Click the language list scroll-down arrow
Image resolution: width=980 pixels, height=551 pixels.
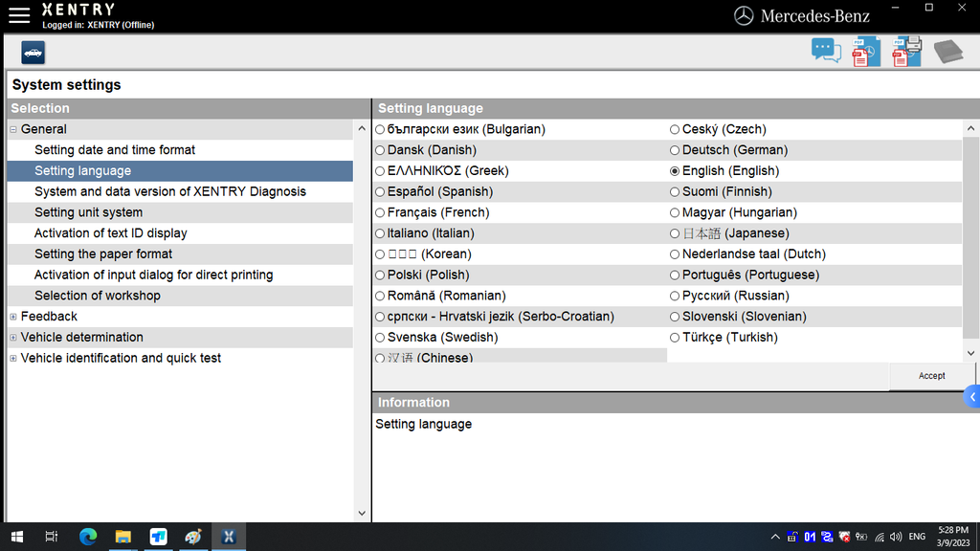(970, 353)
